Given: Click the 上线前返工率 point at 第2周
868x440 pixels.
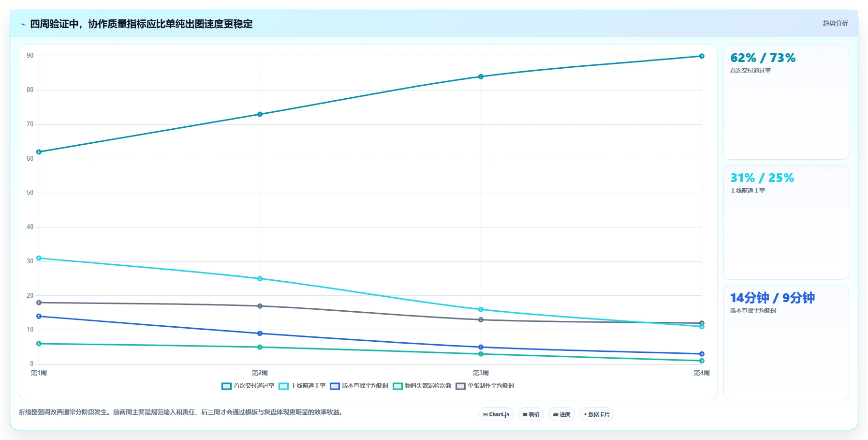Looking at the screenshot, I should [260, 279].
